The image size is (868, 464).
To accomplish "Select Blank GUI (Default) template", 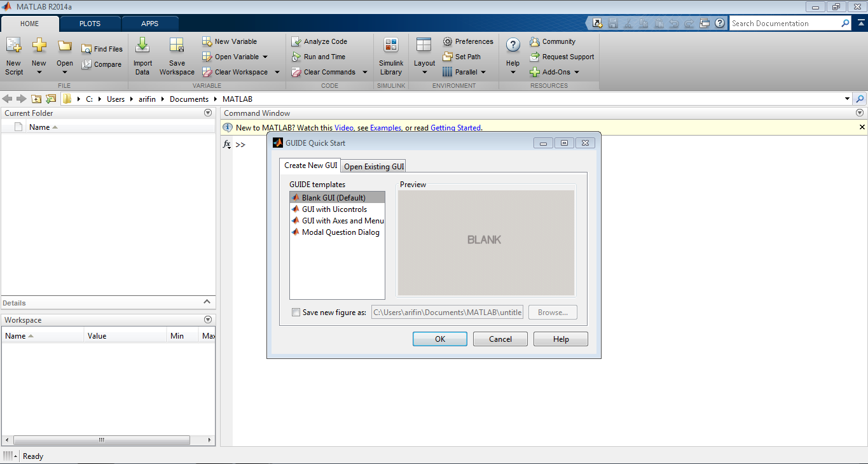I will click(337, 198).
